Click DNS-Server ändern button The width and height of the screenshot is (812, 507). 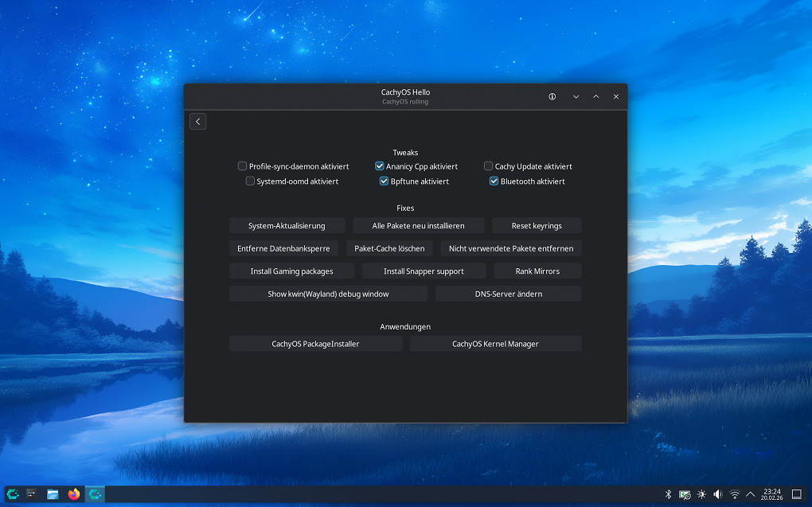click(509, 294)
